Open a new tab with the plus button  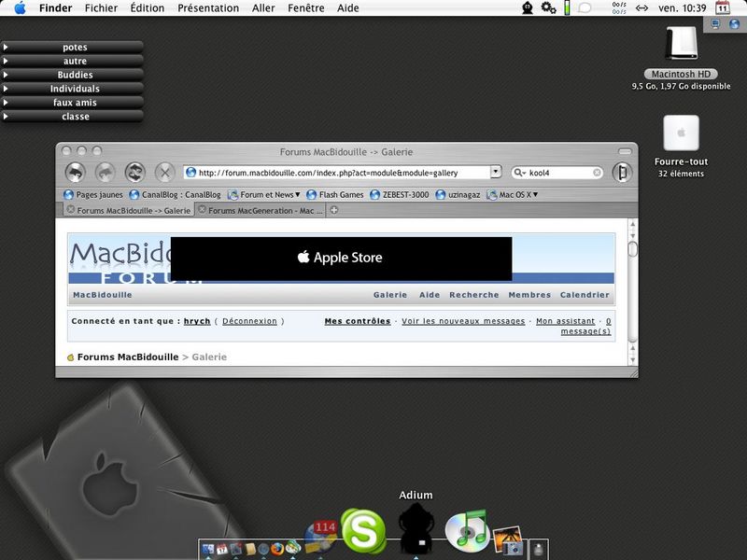(334, 210)
